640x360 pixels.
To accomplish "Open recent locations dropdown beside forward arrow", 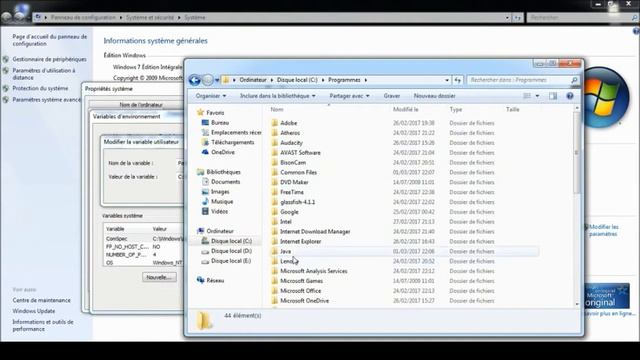I will 217,80.
